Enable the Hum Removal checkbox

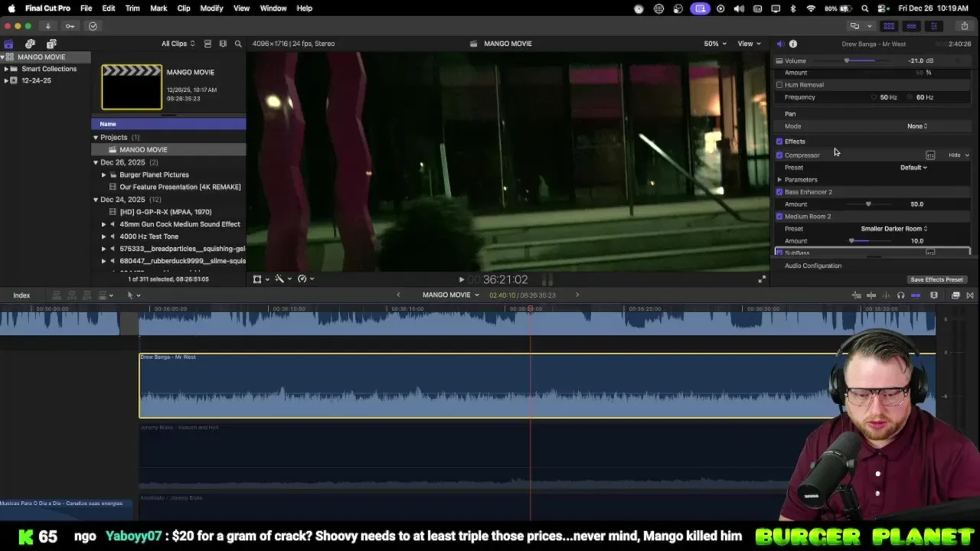[779, 85]
